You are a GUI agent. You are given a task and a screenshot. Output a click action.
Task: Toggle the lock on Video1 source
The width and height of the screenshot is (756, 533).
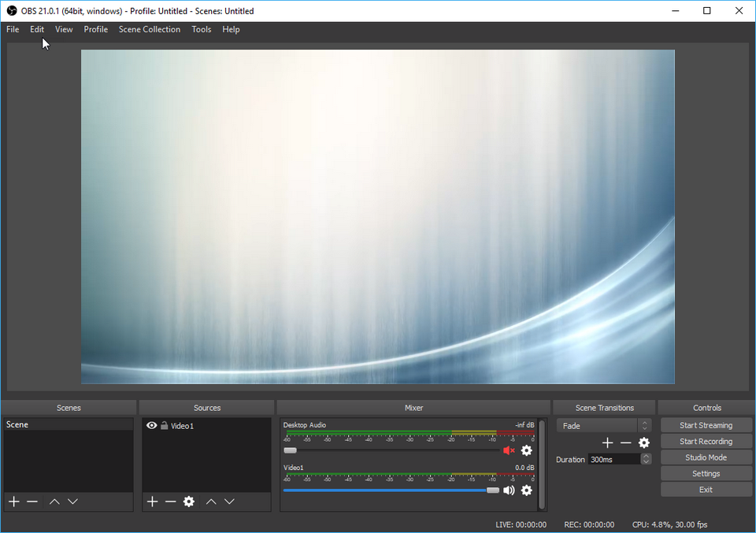tap(164, 426)
